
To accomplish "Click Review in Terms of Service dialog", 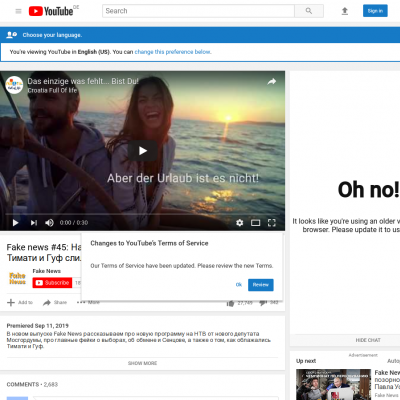I will pos(261,285).
